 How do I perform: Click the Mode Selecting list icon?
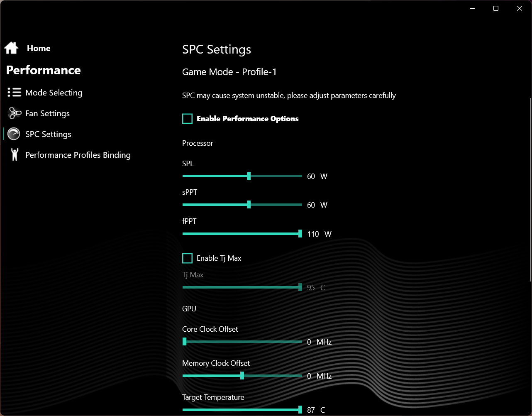[x=14, y=92]
